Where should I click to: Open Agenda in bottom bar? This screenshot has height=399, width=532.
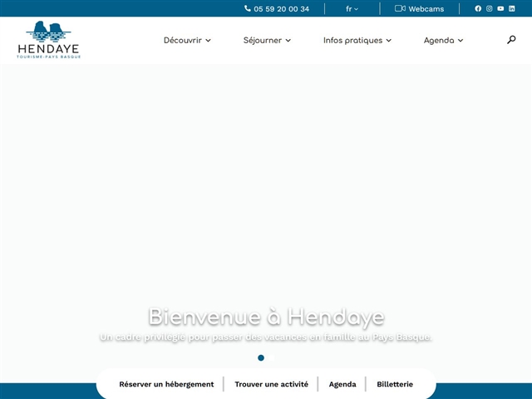(342, 384)
